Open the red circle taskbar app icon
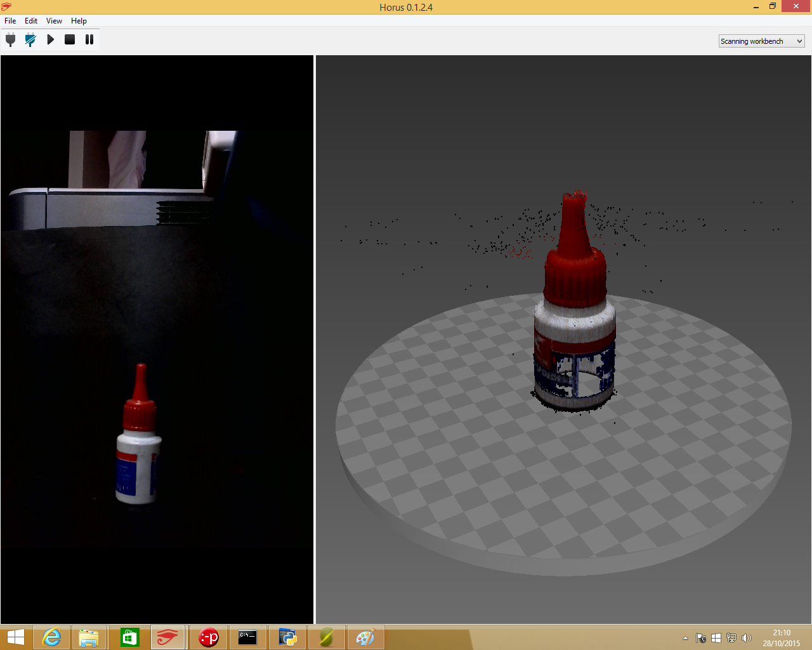This screenshot has height=650, width=812. click(208, 637)
